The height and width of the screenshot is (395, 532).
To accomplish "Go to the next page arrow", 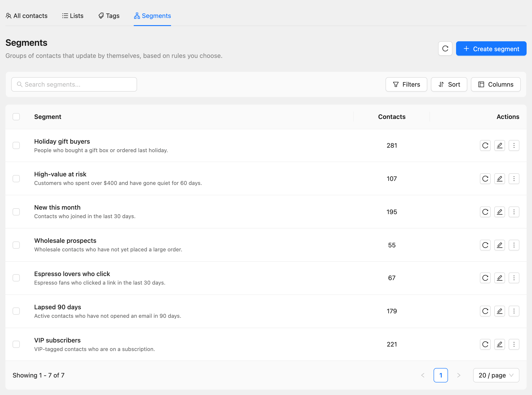I will (458, 375).
